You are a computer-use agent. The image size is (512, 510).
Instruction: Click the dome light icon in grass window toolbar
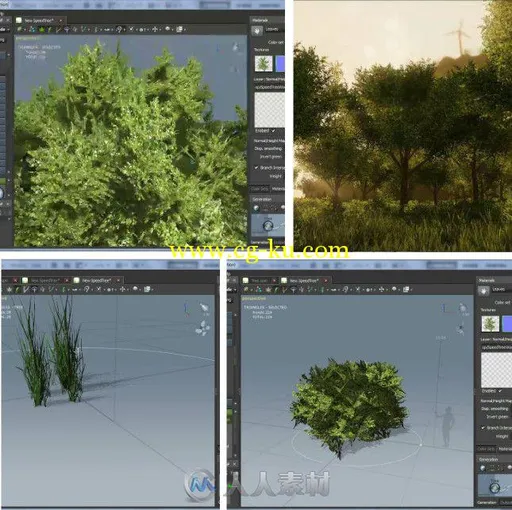tap(135, 289)
